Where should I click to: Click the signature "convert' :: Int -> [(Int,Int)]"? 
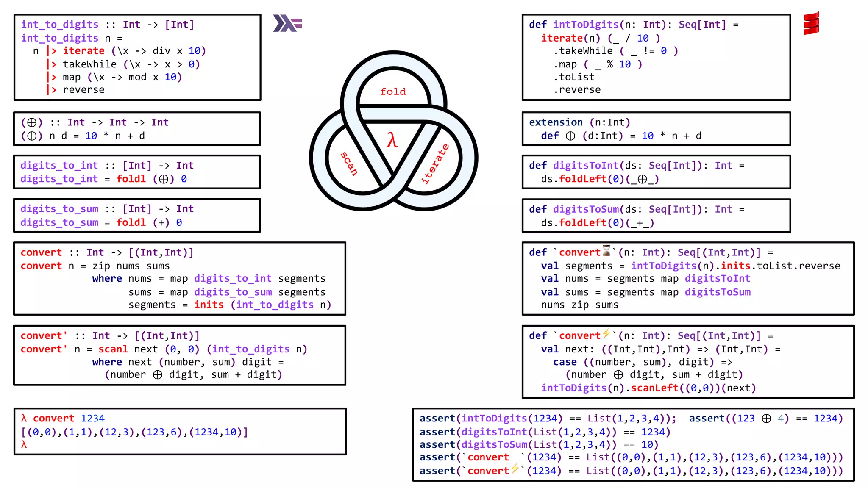[110, 336]
